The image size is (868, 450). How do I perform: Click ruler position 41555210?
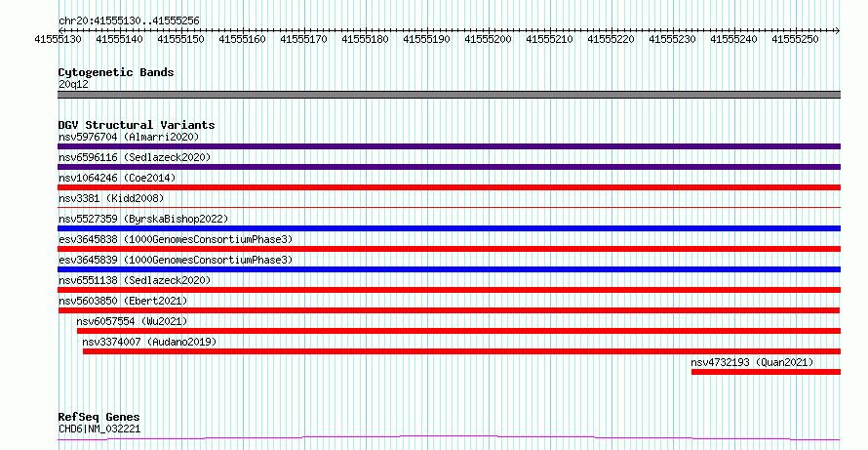pyautogui.click(x=550, y=39)
